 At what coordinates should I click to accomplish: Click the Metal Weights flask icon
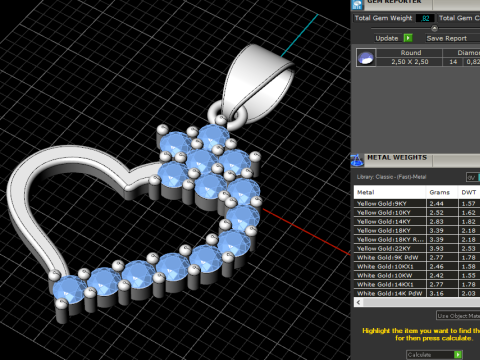[357, 160]
